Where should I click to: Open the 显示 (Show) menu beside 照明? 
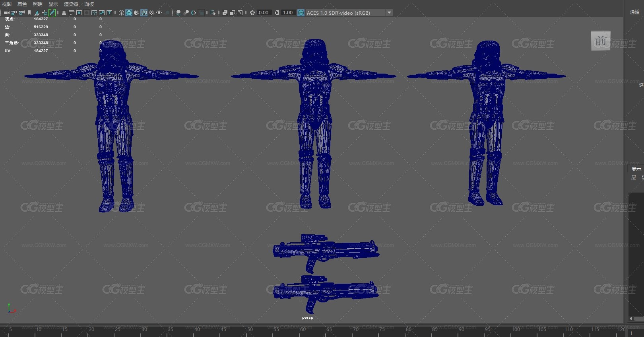(x=53, y=4)
